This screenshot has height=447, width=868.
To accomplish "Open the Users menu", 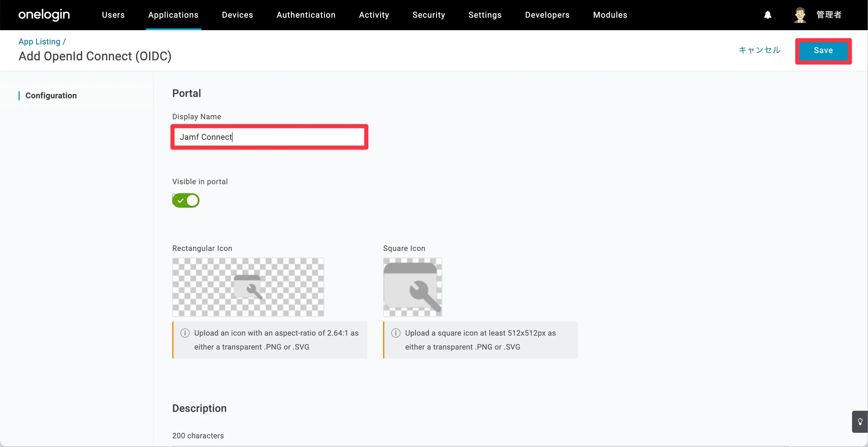I will (113, 15).
